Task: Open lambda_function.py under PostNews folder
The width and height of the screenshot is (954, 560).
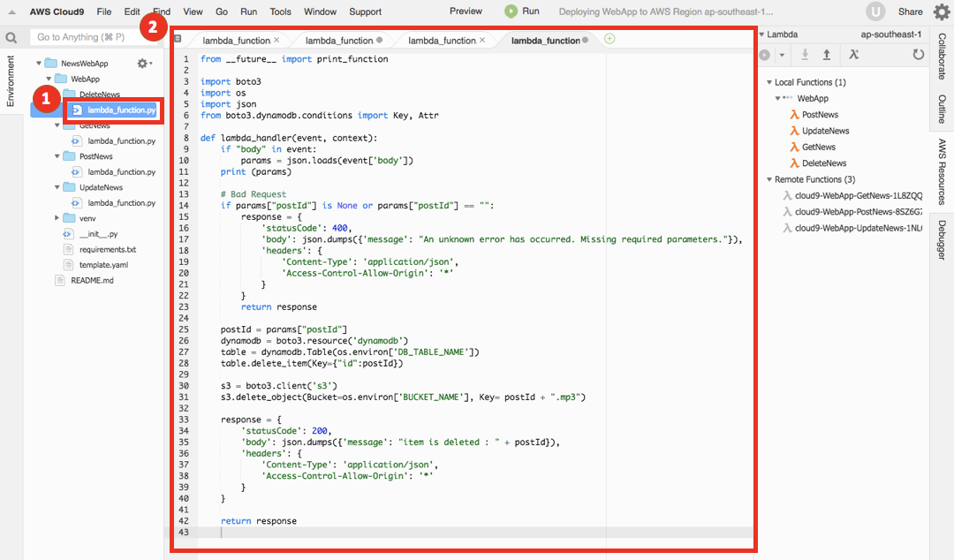Action: tap(121, 171)
